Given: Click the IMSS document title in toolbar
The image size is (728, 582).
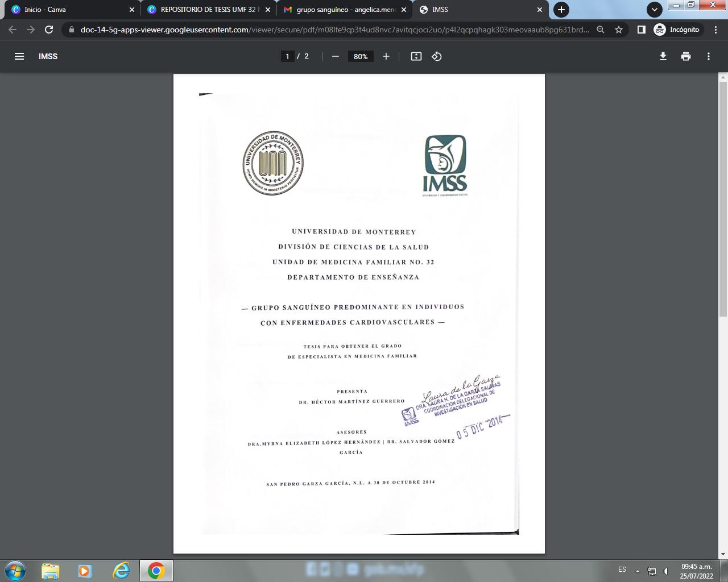Looking at the screenshot, I should (48, 56).
